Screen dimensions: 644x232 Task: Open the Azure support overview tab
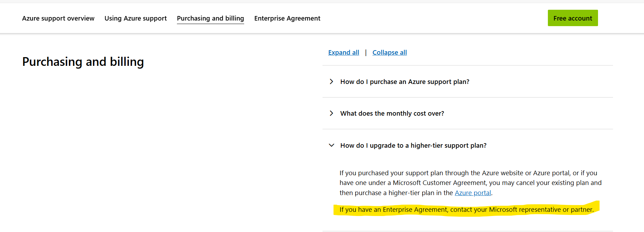[58, 18]
